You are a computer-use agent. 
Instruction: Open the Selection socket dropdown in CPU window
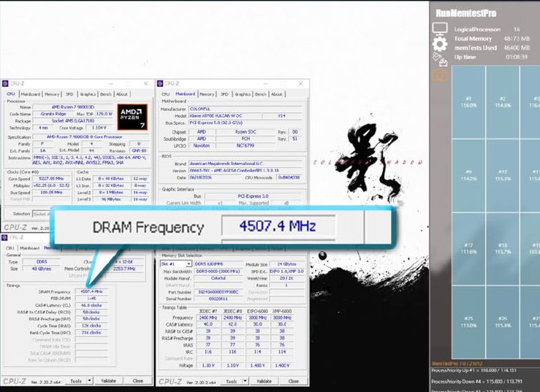[42, 214]
